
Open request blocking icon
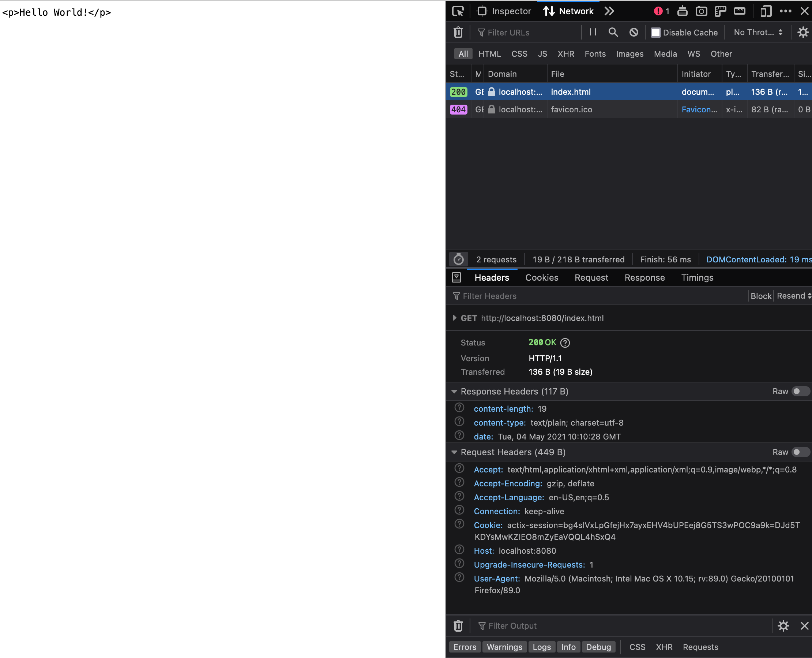click(634, 32)
